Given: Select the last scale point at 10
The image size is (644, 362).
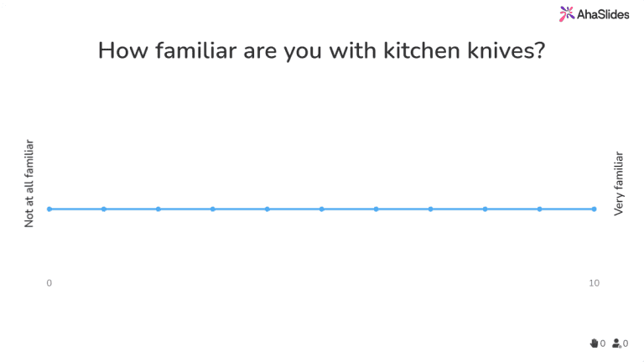Looking at the screenshot, I should 595,209.
